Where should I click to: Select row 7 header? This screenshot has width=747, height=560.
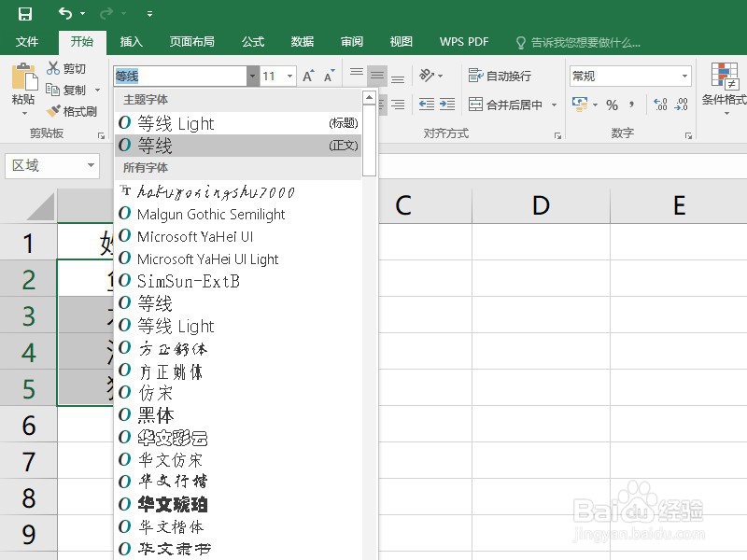(29, 461)
